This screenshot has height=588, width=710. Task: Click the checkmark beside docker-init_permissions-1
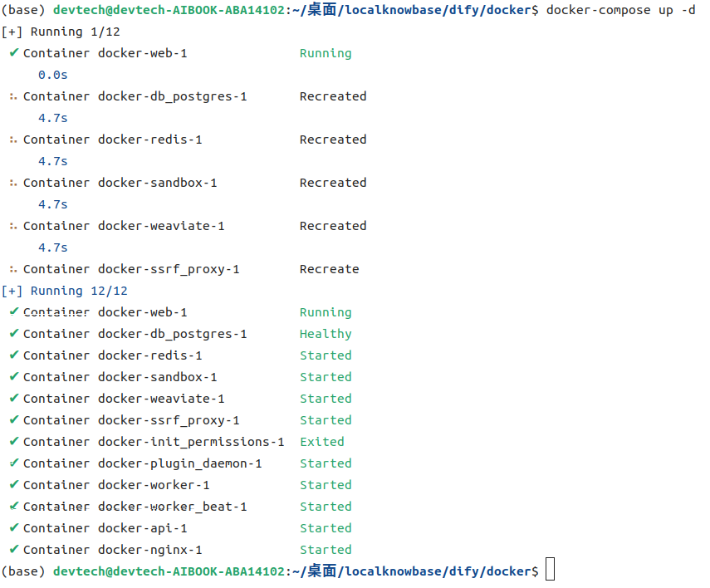point(14,441)
